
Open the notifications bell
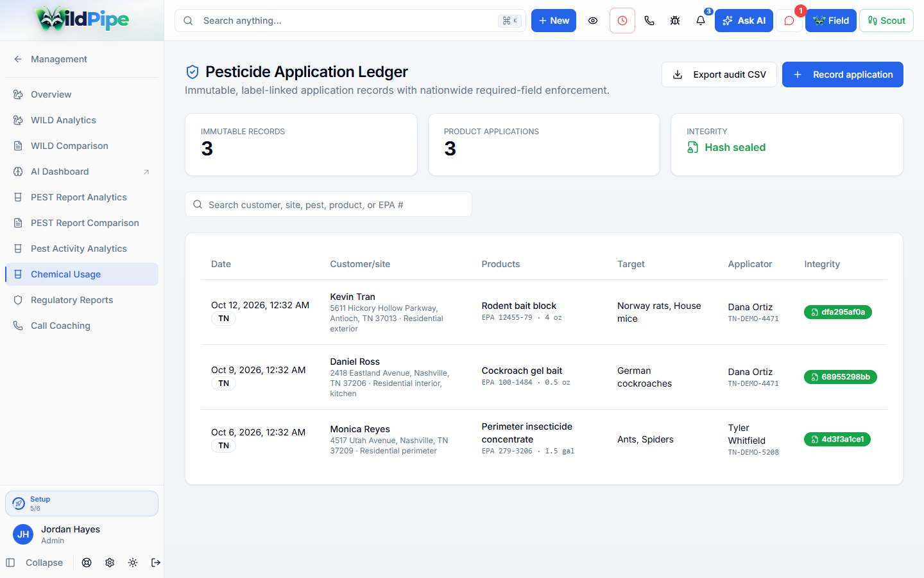[701, 21]
